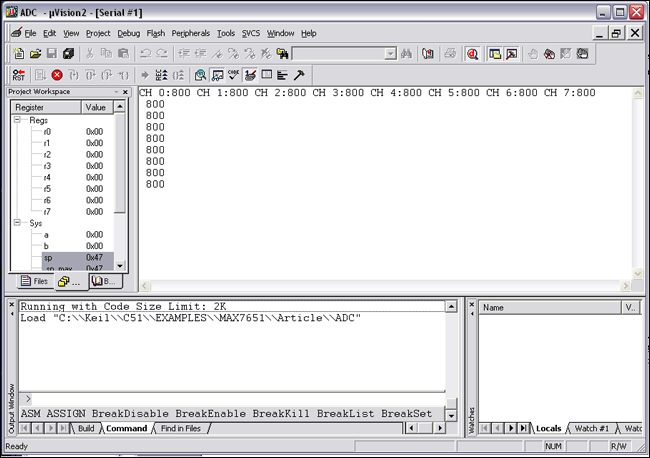This screenshot has width=650, height=458.
Task: Click the Value column header in registers
Action: [97, 106]
